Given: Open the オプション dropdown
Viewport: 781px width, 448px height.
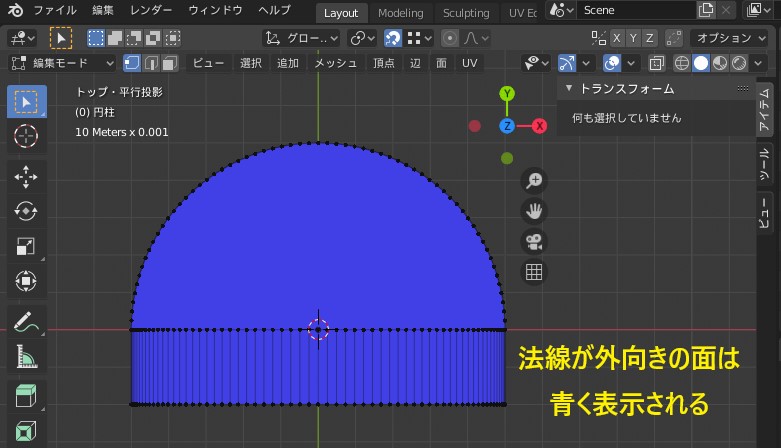Looking at the screenshot, I should click(x=730, y=38).
